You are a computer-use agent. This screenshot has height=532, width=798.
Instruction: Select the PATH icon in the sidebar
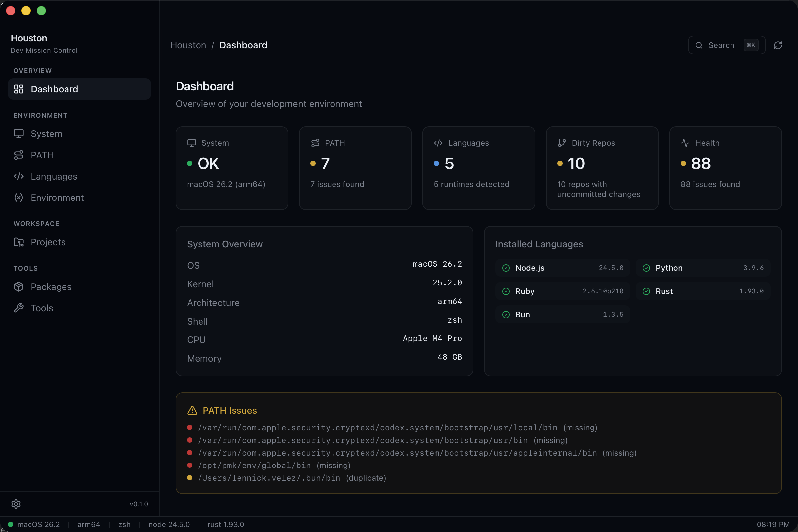[19, 155]
